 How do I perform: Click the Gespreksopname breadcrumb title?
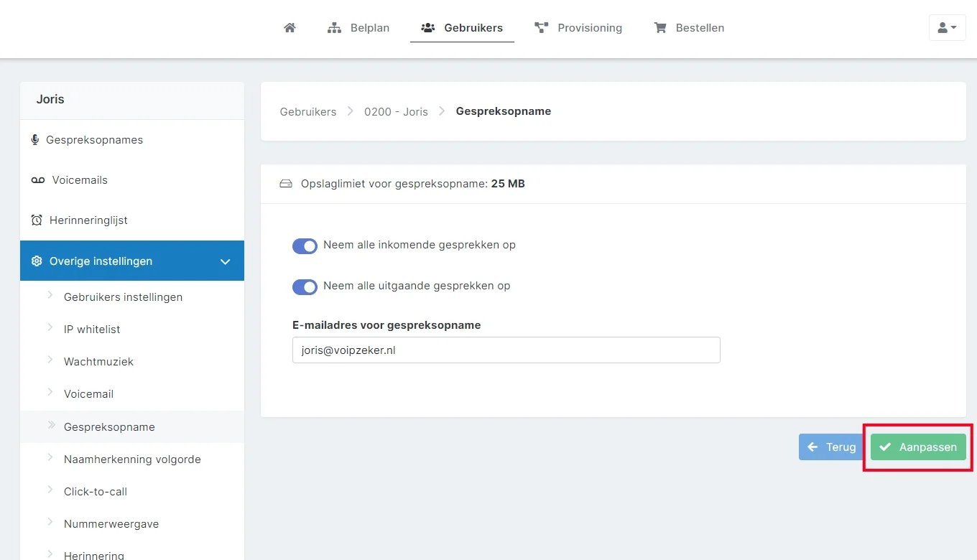(504, 111)
